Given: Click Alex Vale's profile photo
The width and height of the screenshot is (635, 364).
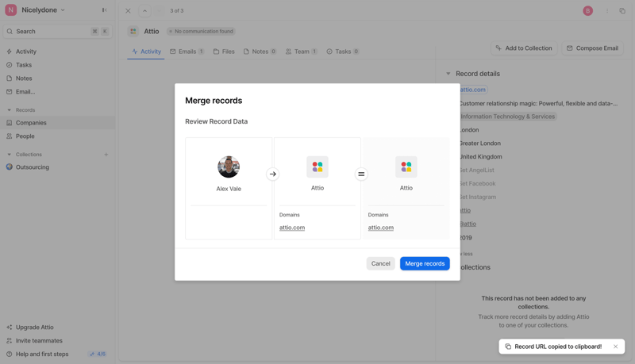Looking at the screenshot, I should pyautogui.click(x=229, y=167).
